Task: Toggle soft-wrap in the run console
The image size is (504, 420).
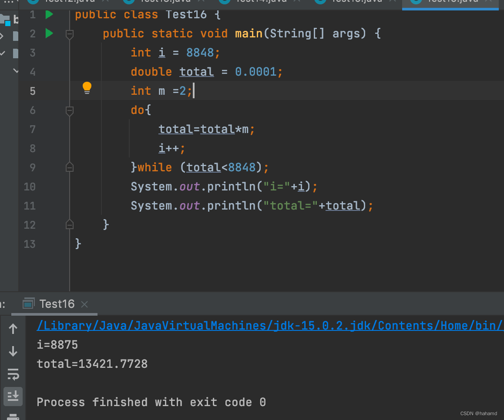Action: click(13, 374)
